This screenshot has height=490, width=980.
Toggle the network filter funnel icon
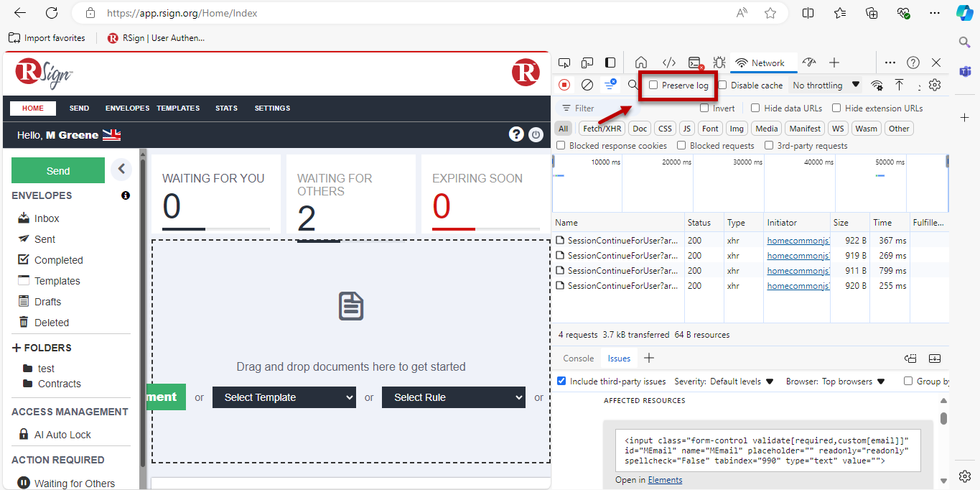(610, 85)
